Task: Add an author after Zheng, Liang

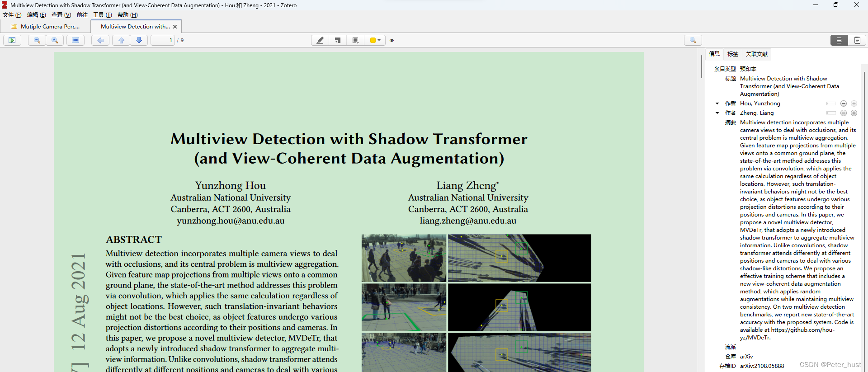Action: [x=854, y=113]
